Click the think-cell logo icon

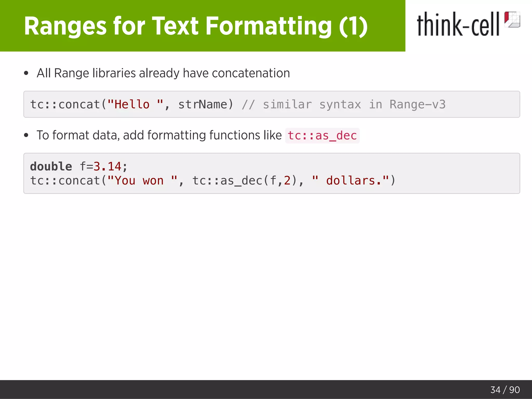click(x=512, y=19)
